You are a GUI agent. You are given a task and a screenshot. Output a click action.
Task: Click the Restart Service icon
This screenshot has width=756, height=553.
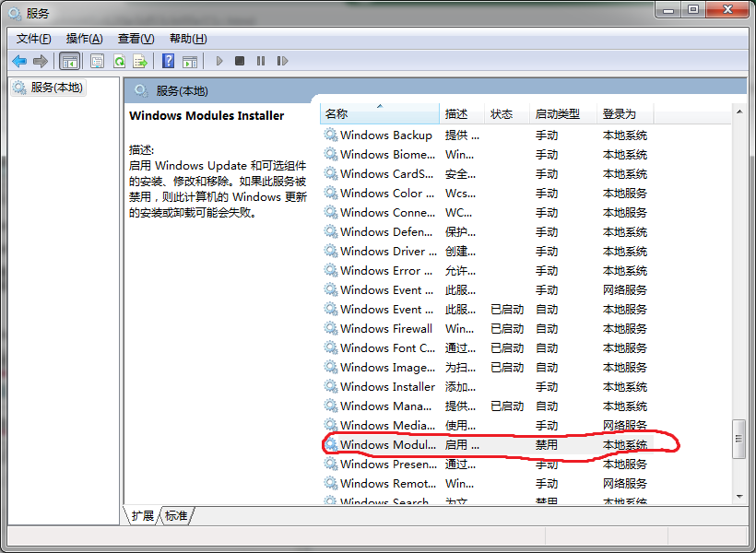pos(282,61)
